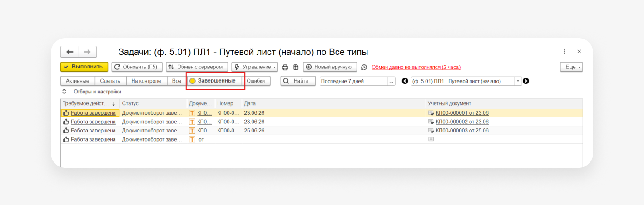The image size is (644, 205).
Task: Open link КП00-000003 от 25.06
Action: [462, 131]
